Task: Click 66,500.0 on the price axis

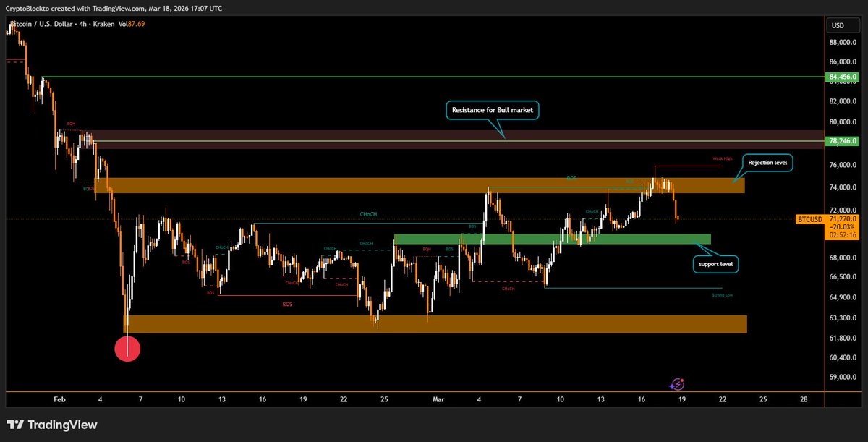Action: 843,277
